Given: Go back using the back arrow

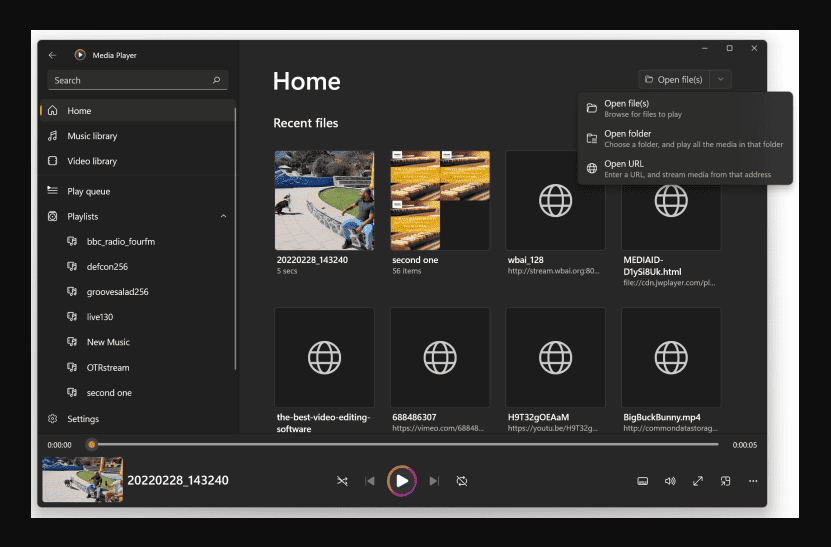Looking at the screenshot, I should [52, 55].
